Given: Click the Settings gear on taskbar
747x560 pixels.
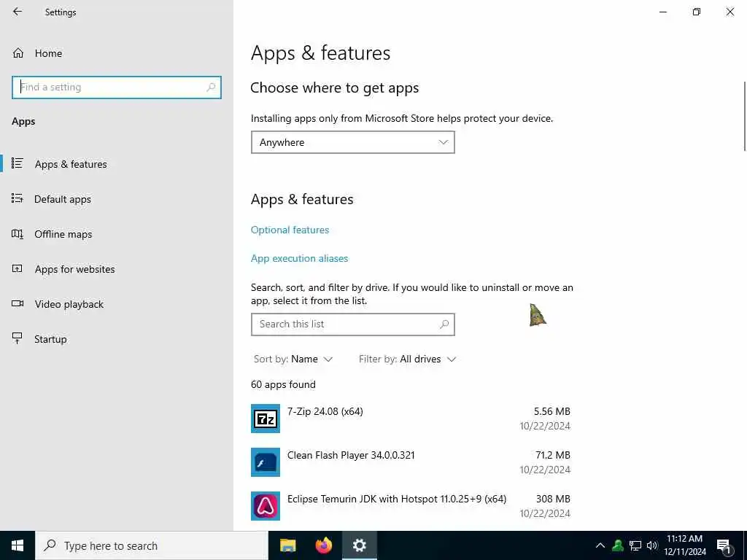Looking at the screenshot, I should click(359, 545).
